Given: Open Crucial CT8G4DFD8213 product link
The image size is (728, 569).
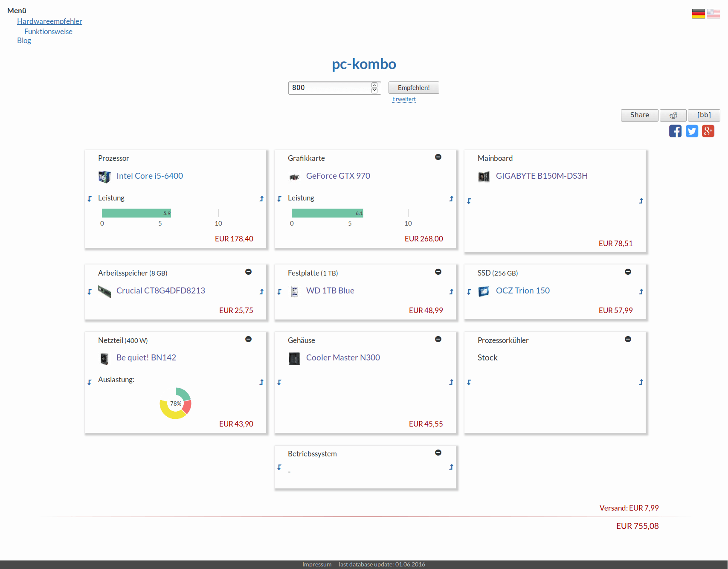Looking at the screenshot, I should point(161,290).
